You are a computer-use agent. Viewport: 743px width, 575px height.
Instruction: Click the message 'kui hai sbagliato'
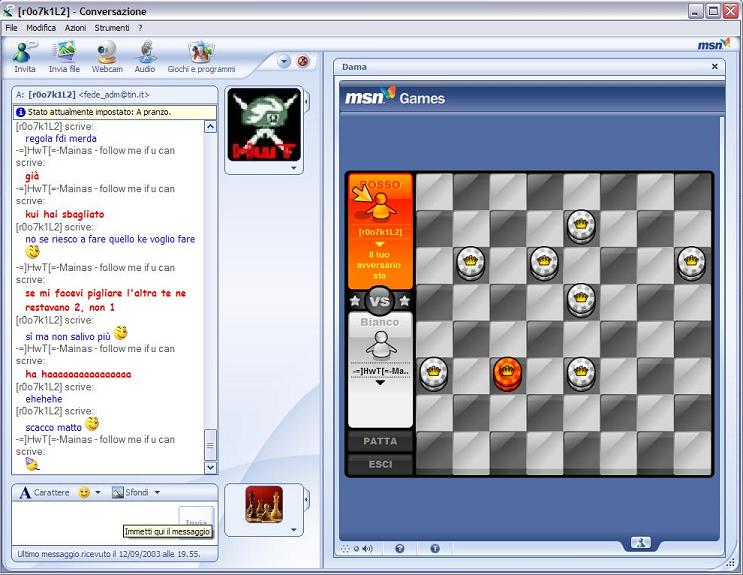(65, 214)
